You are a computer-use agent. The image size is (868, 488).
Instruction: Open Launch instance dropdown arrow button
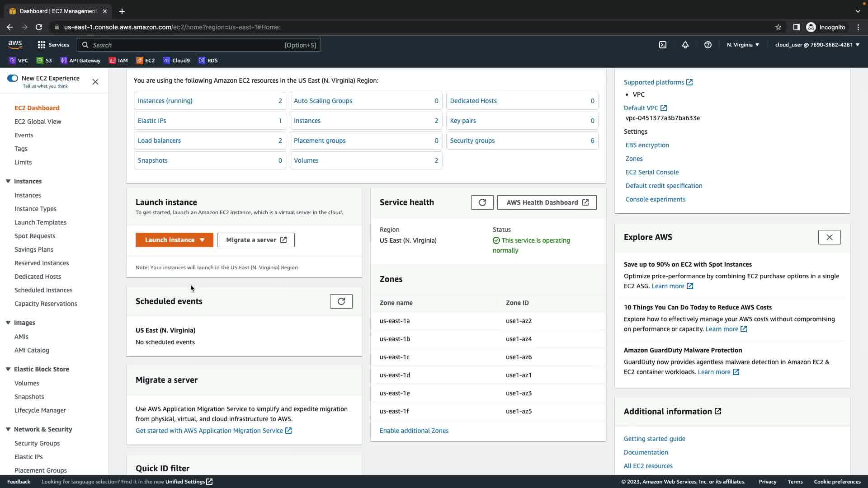click(x=202, y=240)
